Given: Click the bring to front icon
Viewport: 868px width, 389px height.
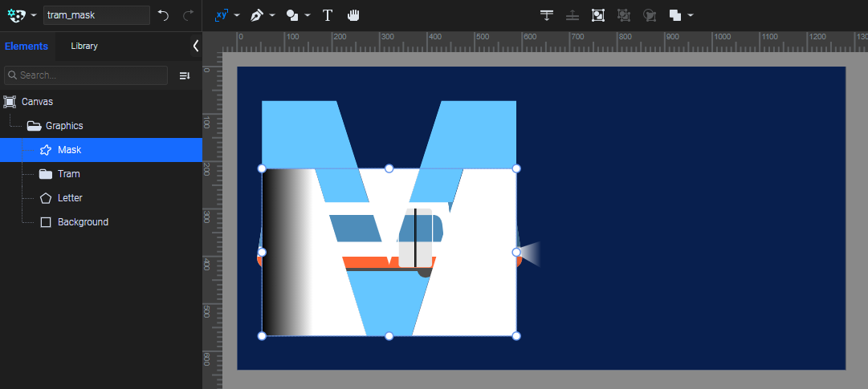Looking at the screenshot, I should coord(547,15).
